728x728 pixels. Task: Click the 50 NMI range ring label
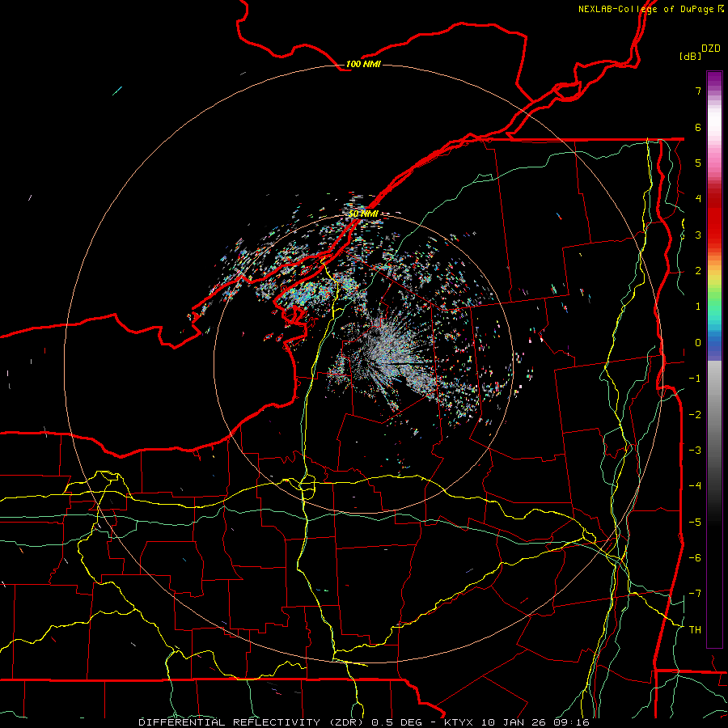pos(363,214)
